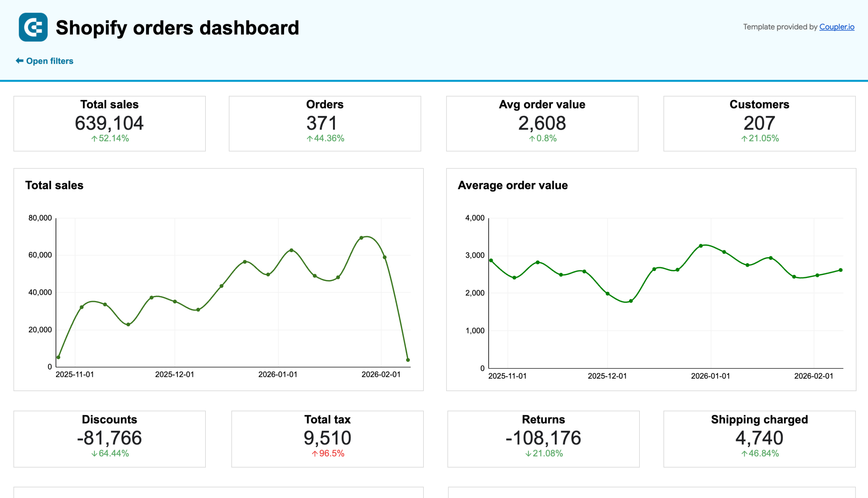This screenshot has height=498, width=868.
Task: Select the Avg order value 2,608 figure
Action: pos(542,123)
